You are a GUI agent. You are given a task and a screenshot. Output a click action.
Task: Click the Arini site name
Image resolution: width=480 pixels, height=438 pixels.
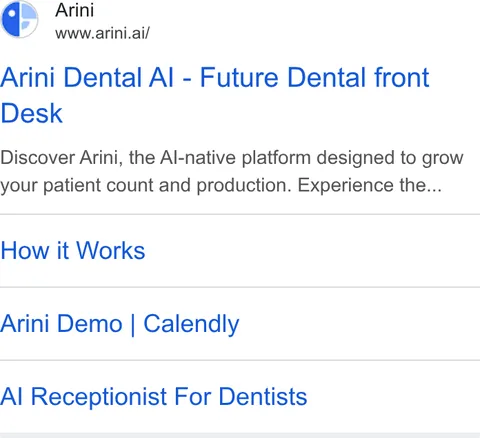(74, 10)
